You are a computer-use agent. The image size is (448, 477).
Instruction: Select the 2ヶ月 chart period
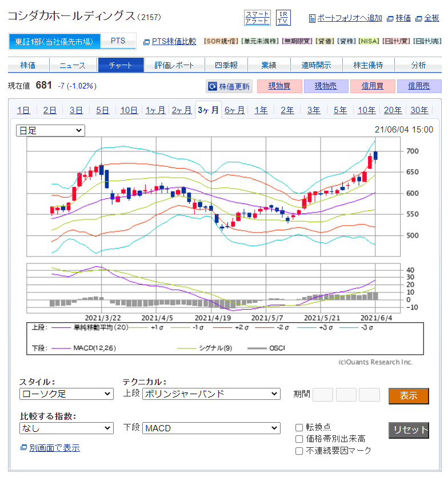coord(182,110)
